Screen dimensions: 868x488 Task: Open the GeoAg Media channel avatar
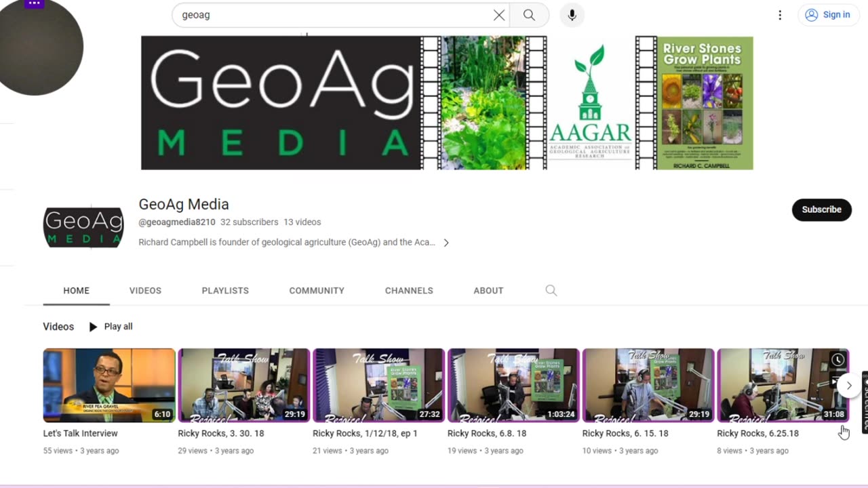[83, 228]
